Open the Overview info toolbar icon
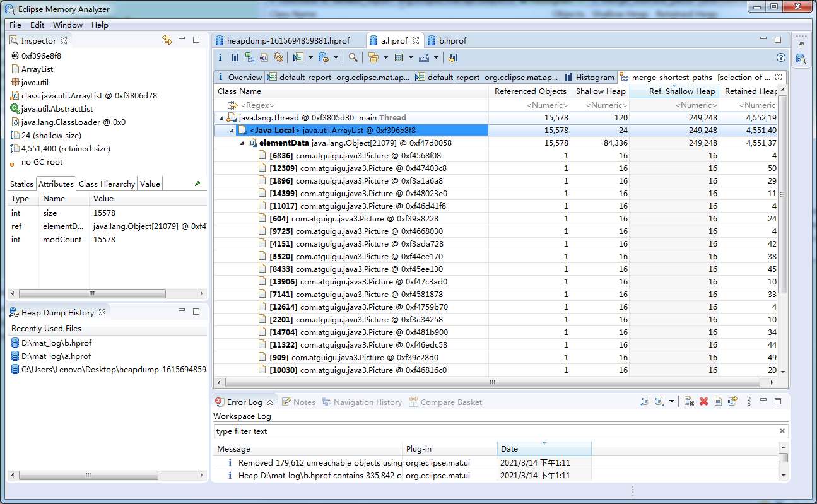 pyautogui.click(x=220, y=57)
